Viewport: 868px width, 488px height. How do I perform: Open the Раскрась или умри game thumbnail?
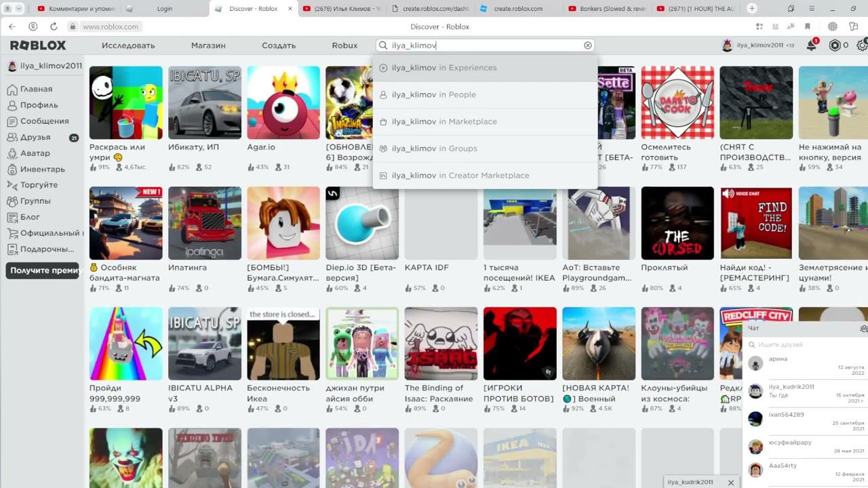point(126,102)
